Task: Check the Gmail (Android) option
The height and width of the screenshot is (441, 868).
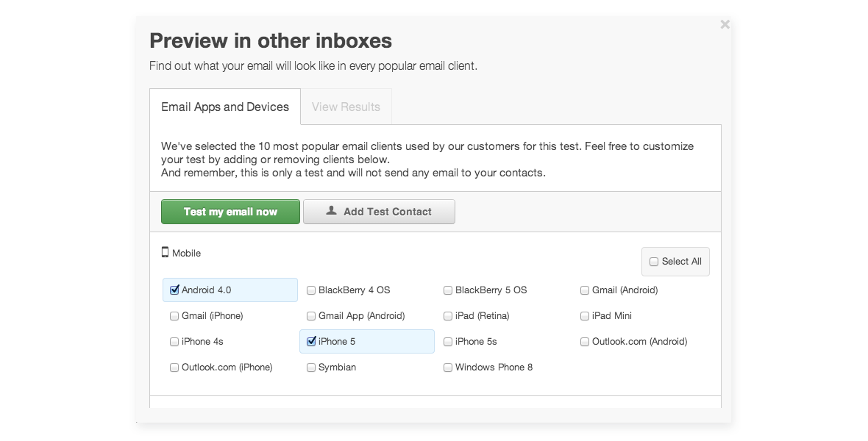Action: tap(585, 290)
